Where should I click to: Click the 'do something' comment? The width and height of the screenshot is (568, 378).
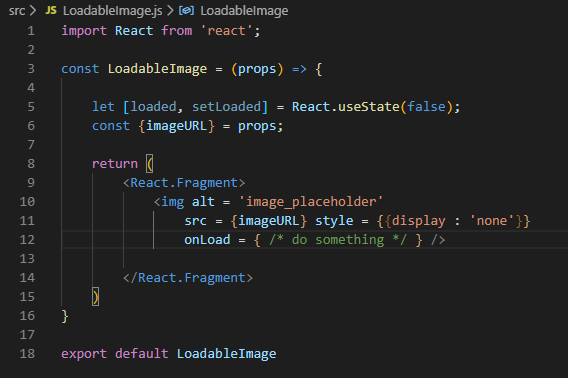[338, 240]
